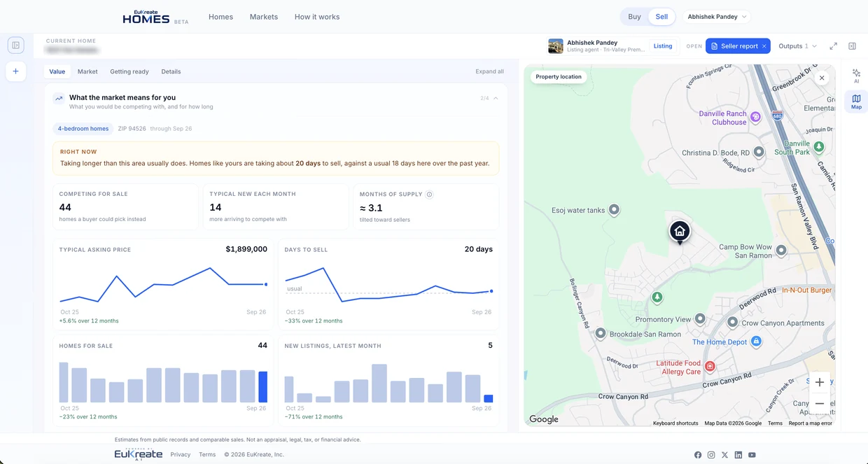Collapse the right side panel
Image resolution: width=868 pixels, height=464 pixels.
[852, 46]
